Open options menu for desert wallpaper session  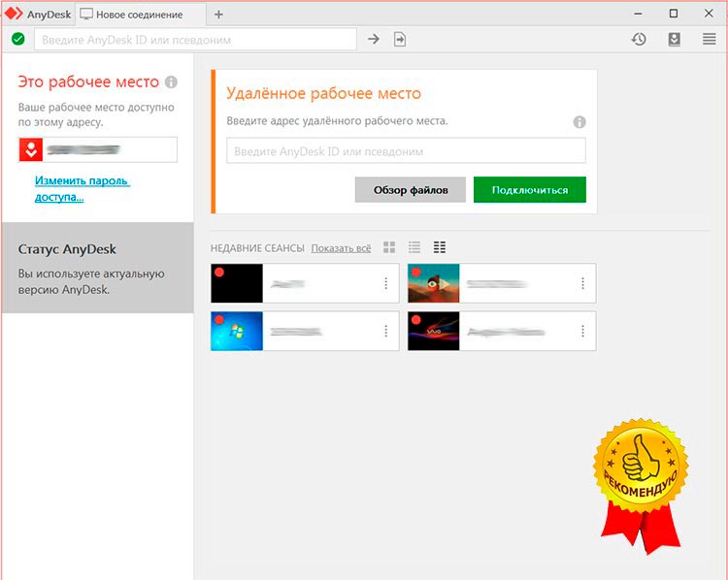(582, 283)
